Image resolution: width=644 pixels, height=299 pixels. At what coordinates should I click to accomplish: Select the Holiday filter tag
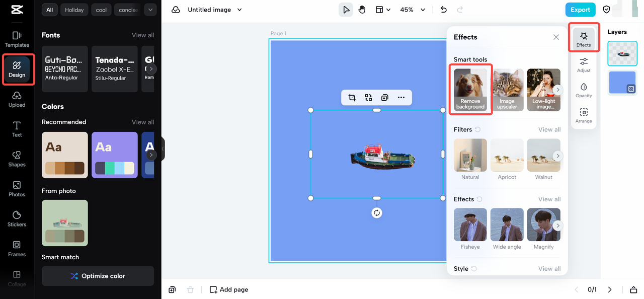(x=74, y=10)
